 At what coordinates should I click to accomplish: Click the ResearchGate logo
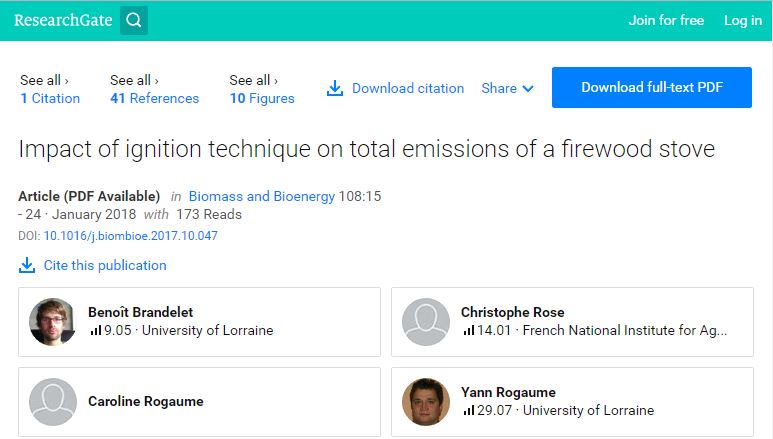[63, 20]
